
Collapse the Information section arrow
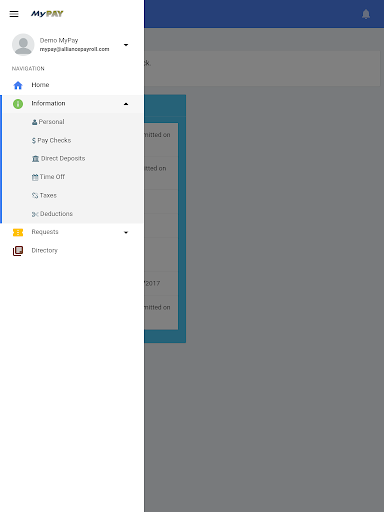tap(126, 104)
